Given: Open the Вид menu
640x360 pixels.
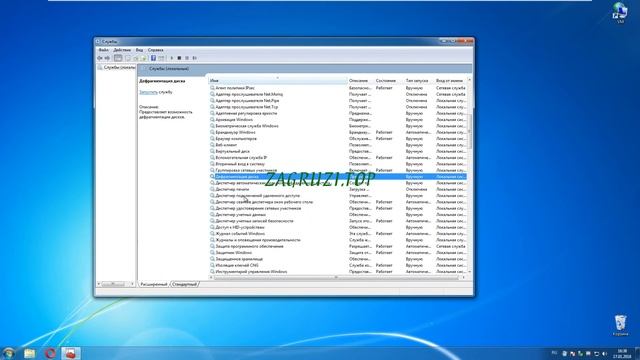Looking at the screenshot, I should tap(139, 50).
